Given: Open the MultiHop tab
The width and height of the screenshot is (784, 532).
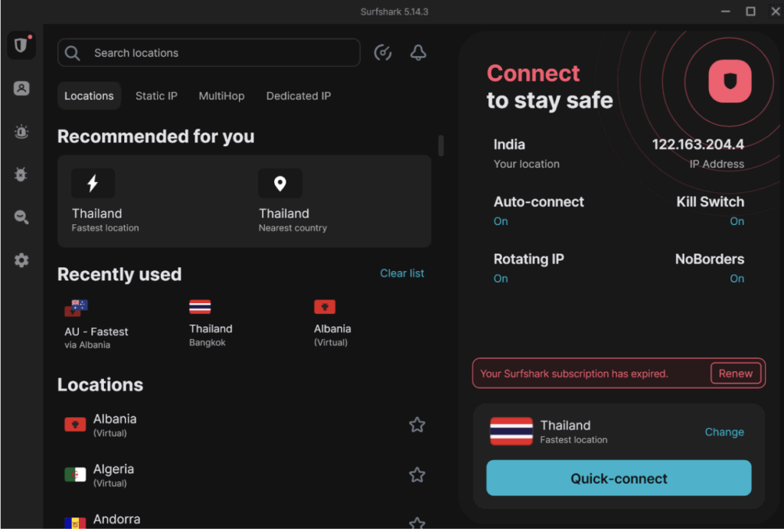Looking at the screenshot, I should (221, 96).
